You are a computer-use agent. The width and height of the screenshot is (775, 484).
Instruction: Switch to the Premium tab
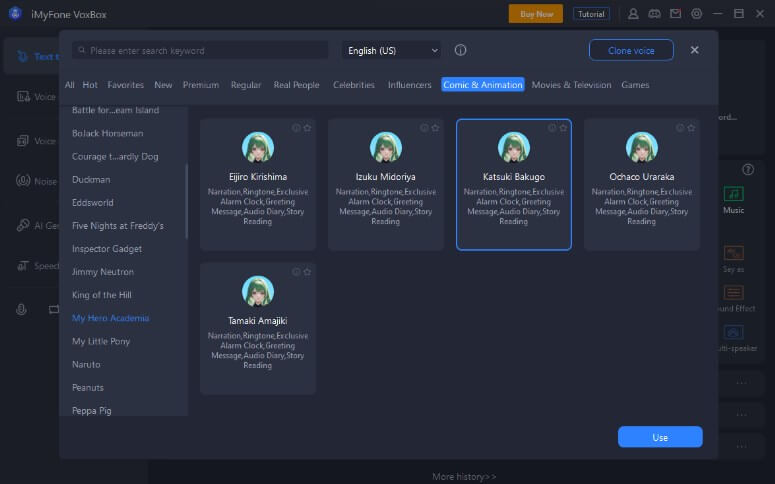click(x=201, y=85)
